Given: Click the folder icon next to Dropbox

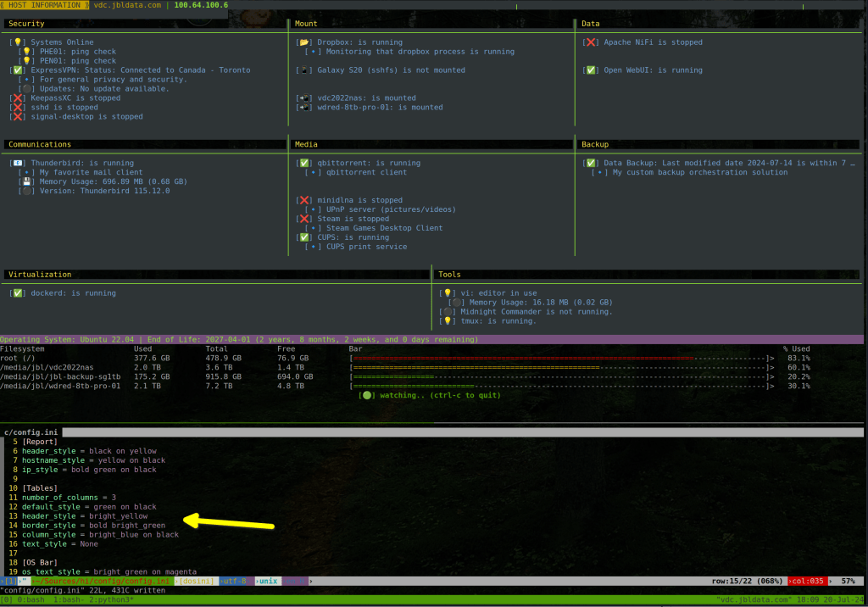Looking at the screenshot, I should click(303, 42).
